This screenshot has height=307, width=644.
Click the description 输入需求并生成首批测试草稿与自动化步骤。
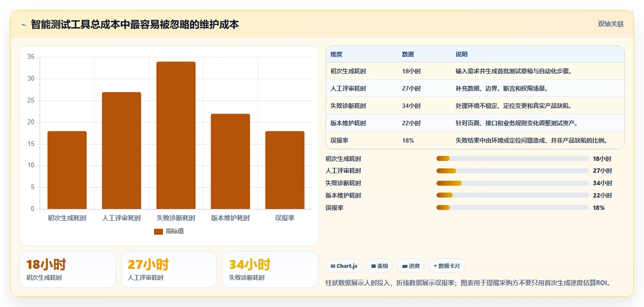click(514, 71)
